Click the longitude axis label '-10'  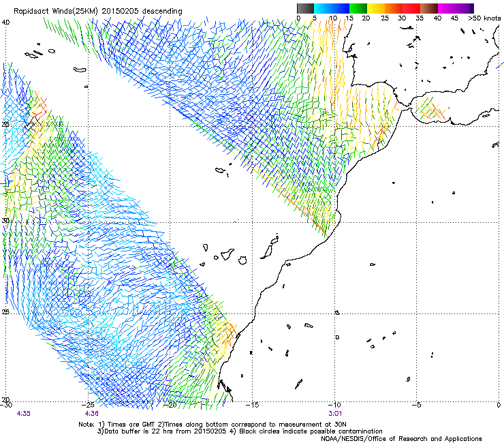[x=334, y=405]
